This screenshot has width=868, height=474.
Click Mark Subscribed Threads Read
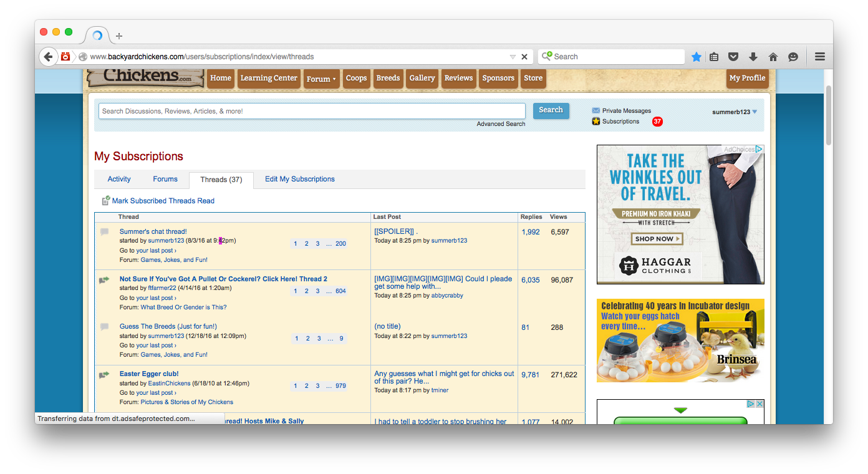coord(163,201)
